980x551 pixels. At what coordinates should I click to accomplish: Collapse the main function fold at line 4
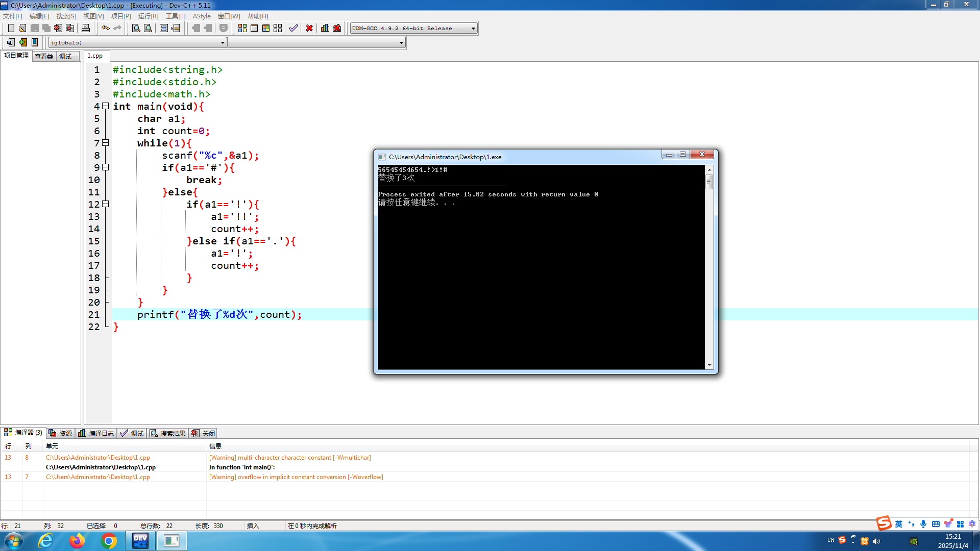point(106,106)
